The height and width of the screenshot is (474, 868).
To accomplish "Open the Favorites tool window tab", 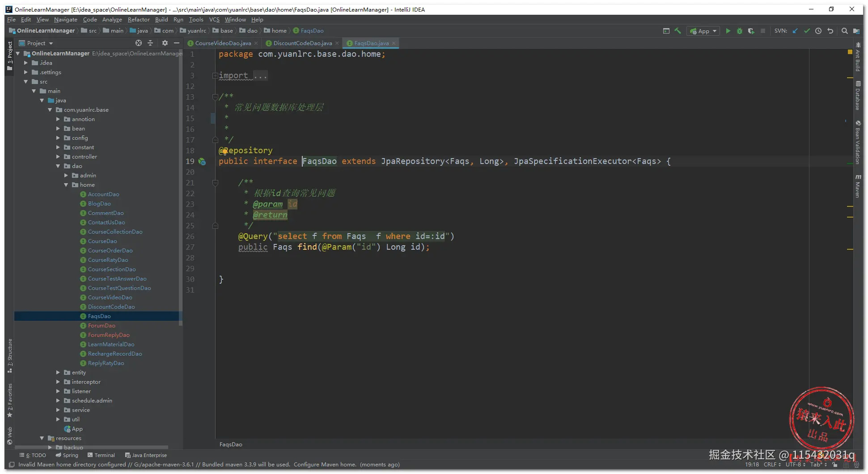I will pyautogui.click(x=10, y=400).
